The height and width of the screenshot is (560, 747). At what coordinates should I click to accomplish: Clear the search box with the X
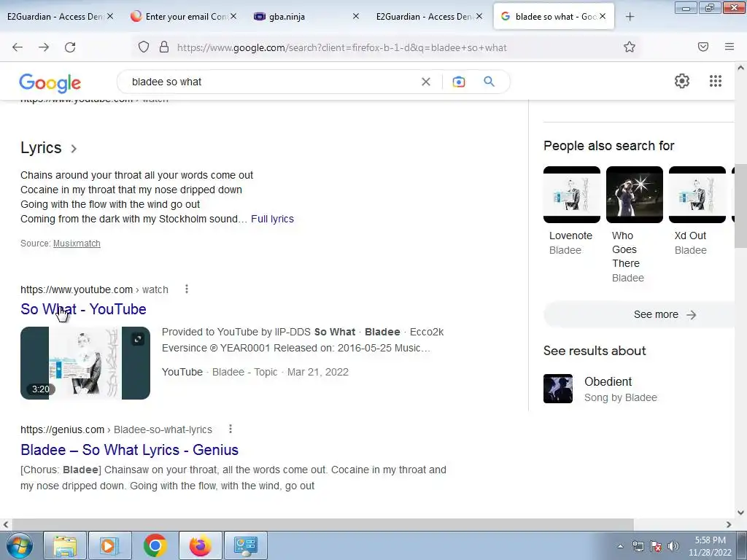[x=426, y=82]
